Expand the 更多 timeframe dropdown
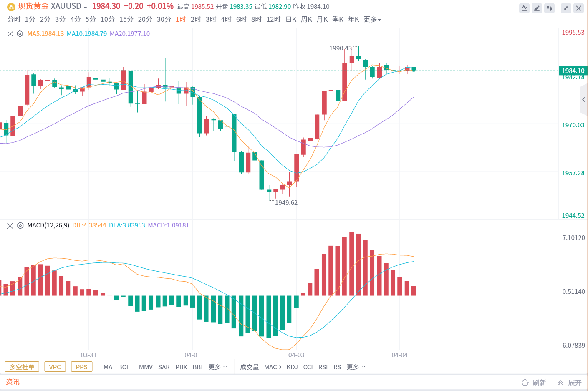 372,20
